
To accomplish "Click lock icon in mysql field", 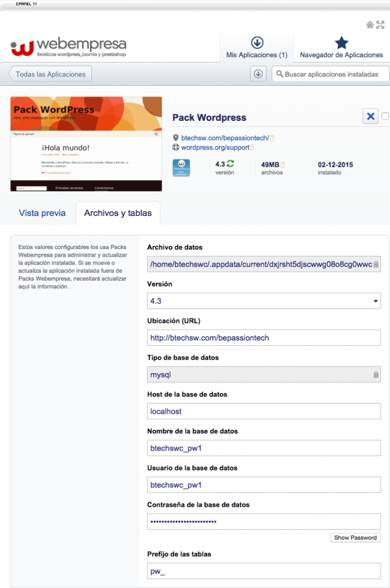I will (376, 375).
